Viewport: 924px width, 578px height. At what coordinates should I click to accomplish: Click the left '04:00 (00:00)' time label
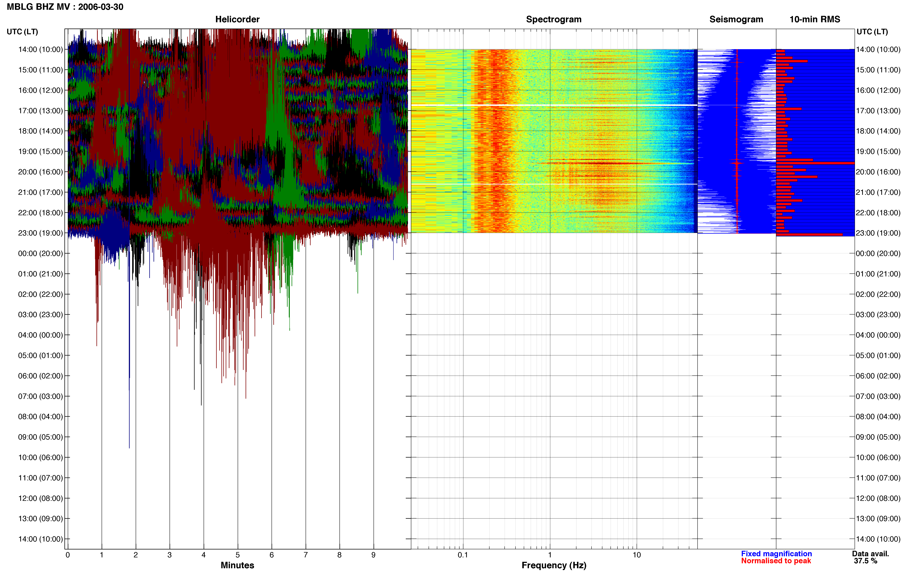[x=41, y=335]
